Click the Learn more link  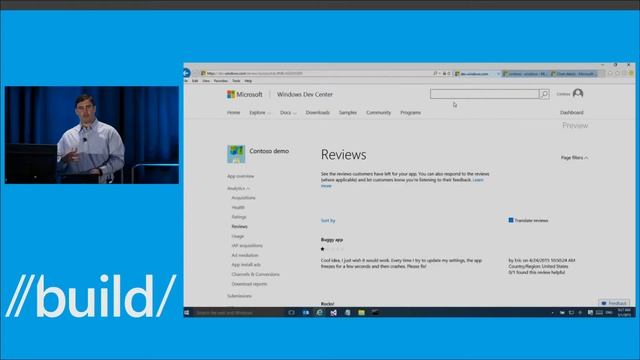478,180
